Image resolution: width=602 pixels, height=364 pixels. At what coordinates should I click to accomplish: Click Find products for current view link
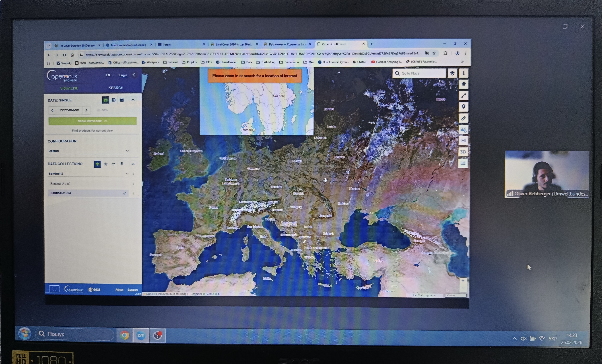pos(92,131)
